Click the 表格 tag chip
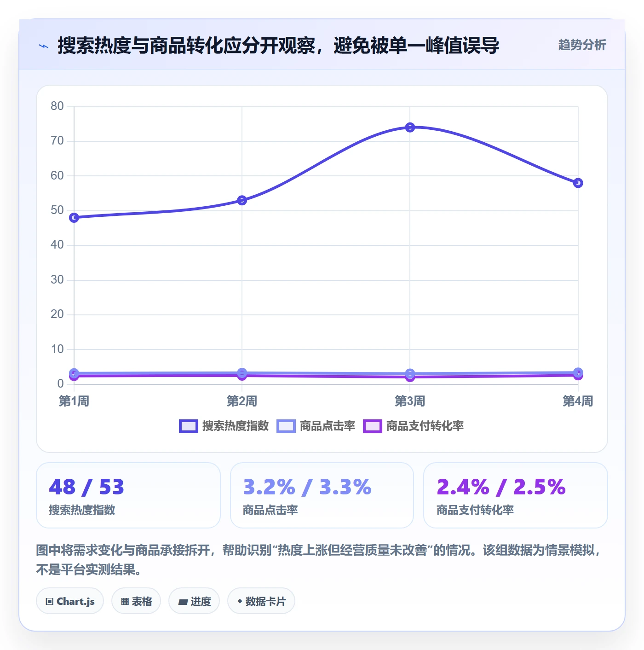Screen dimensions: 644x650 pos(136,601)
